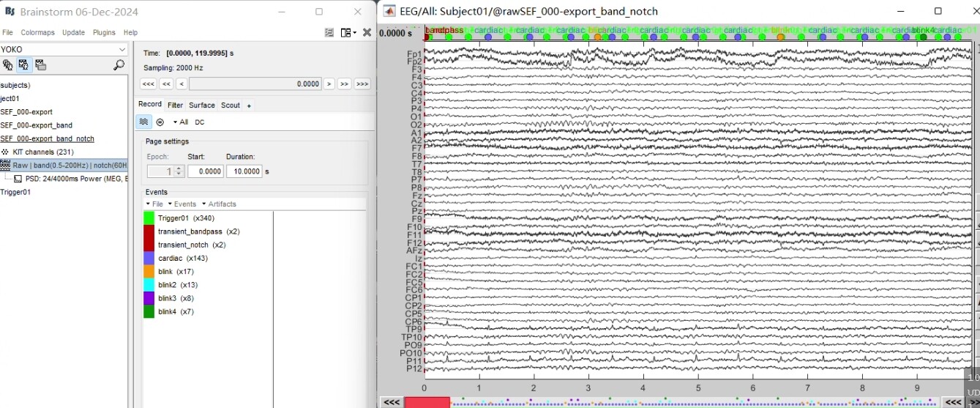Close all figures with the X icon
Screen dimensions: 980x408
tap(367, 33)
